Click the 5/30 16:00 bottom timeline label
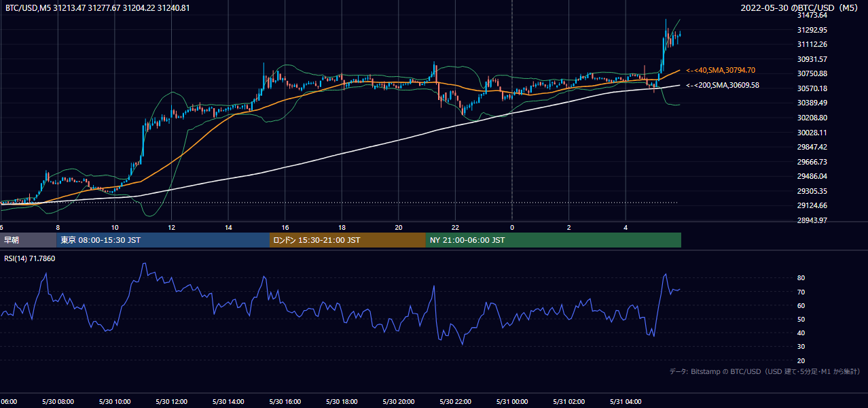Viewport: 868px width, 408px height. tap(285, 402)
